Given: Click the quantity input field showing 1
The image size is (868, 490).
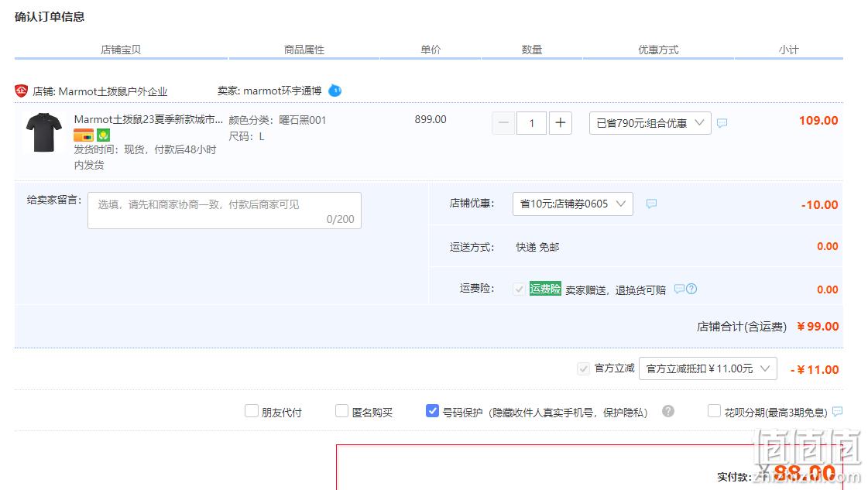Looking at the screenshot, I should pyautogui.click(x=531, y=123).
